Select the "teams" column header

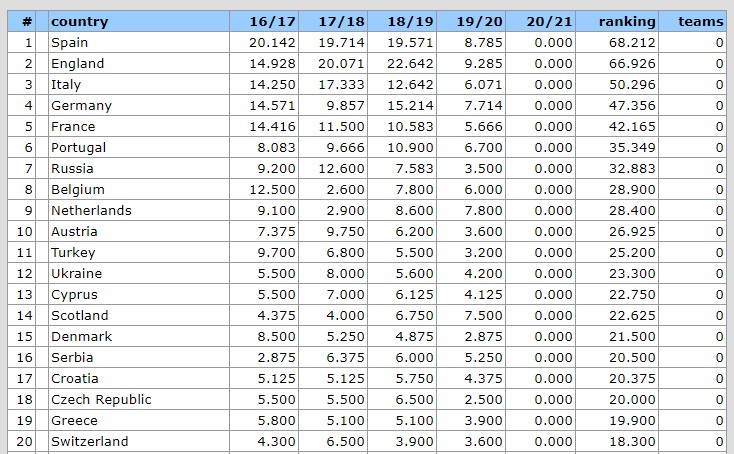pyautogui.click(x=700, y=21)
